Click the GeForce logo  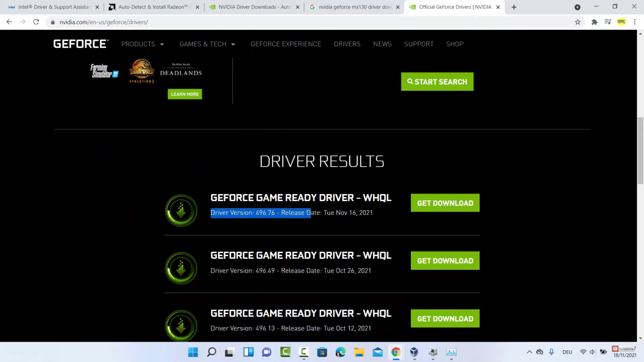pyautogui.click(x=81, y=44)
